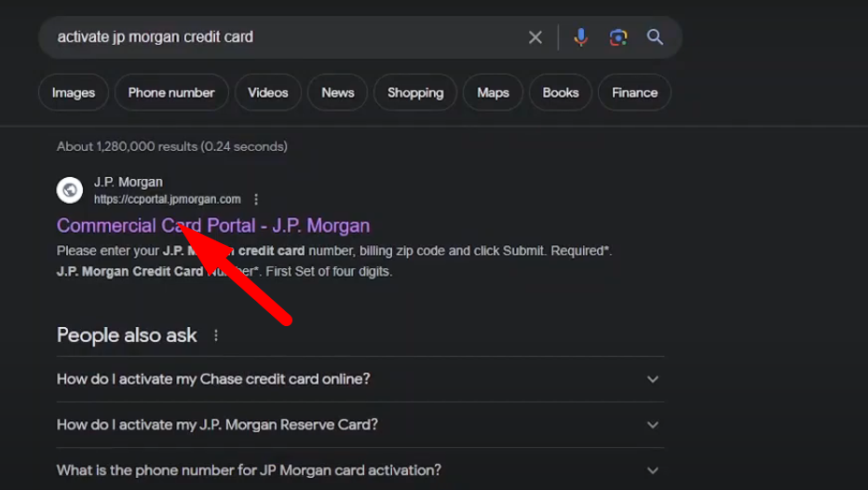Open Commercial Card Portal - J.P. Morgan link
868x490 pixels.
pyautogui.click(x=213, y=225)
